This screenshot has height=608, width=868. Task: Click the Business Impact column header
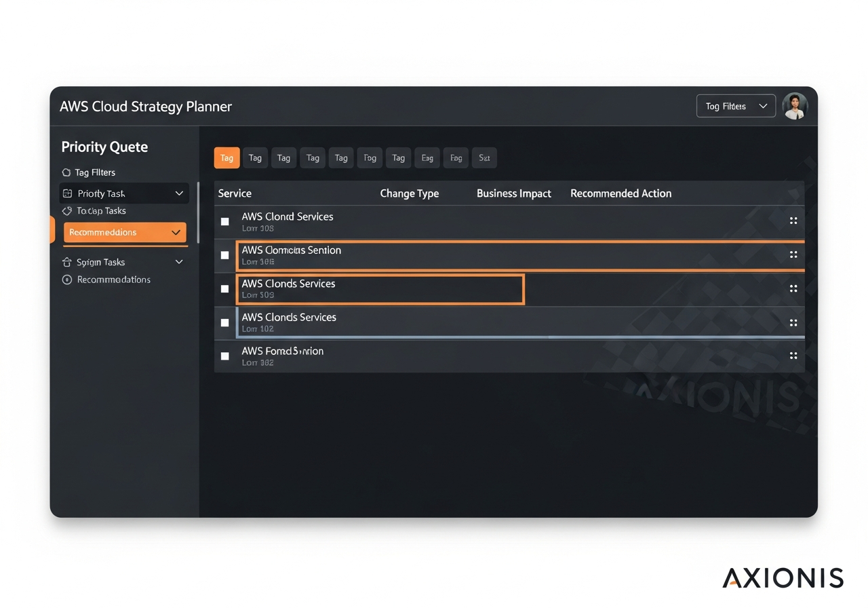[x=513, y=193]
